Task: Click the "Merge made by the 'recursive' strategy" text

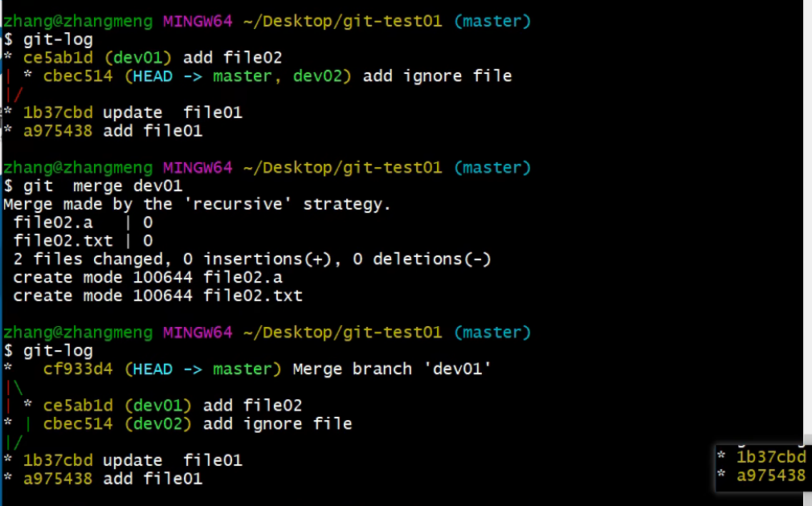Action: (197, 205)
